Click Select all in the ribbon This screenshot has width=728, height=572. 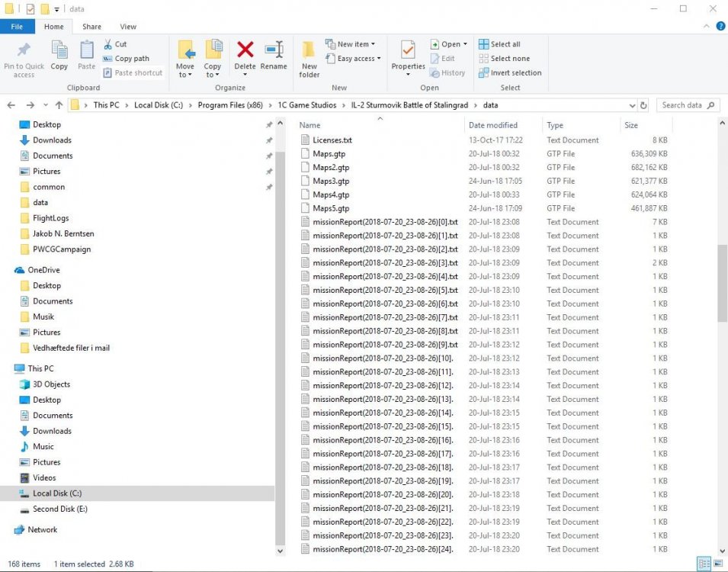pyautogui.click(x=499, y=44)
